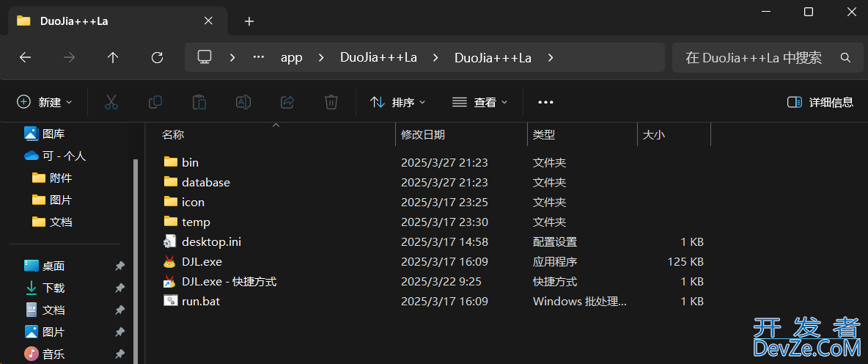Expand chevron at end of address path

(x=550, y=58)
